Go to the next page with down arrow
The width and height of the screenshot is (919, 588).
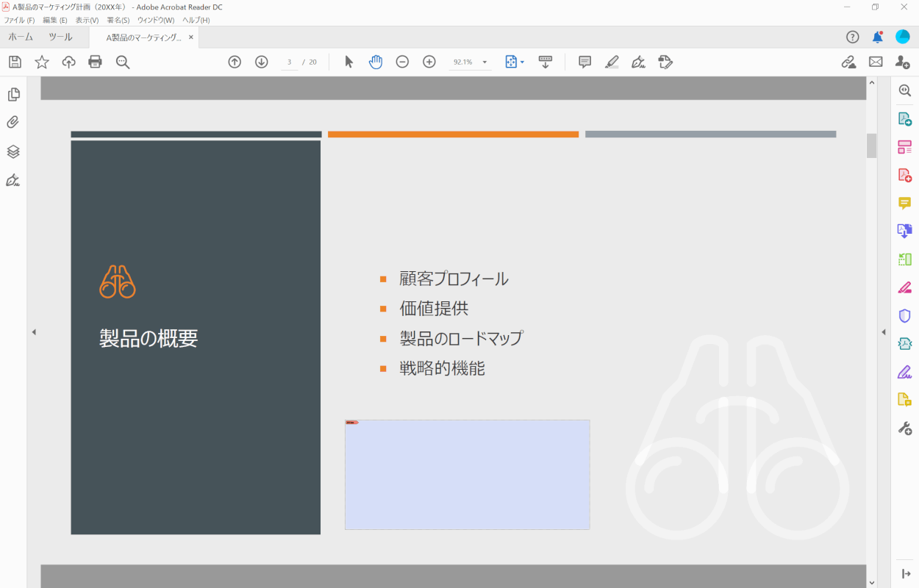click(262, 62)
